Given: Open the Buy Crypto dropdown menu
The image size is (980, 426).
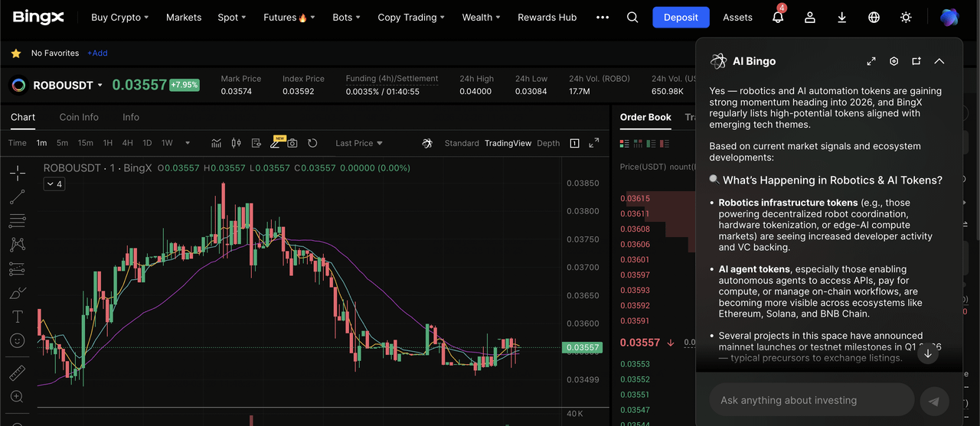Looking at the screenshot, I should (x=119, y=17).
